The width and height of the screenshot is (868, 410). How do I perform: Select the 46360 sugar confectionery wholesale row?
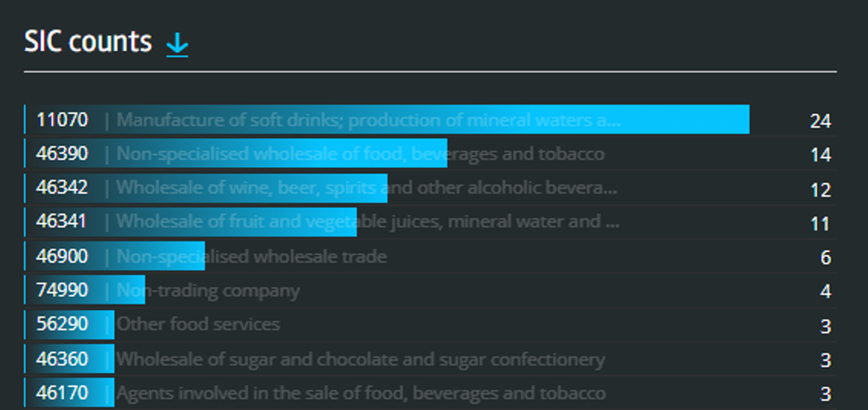coord(430,359)
